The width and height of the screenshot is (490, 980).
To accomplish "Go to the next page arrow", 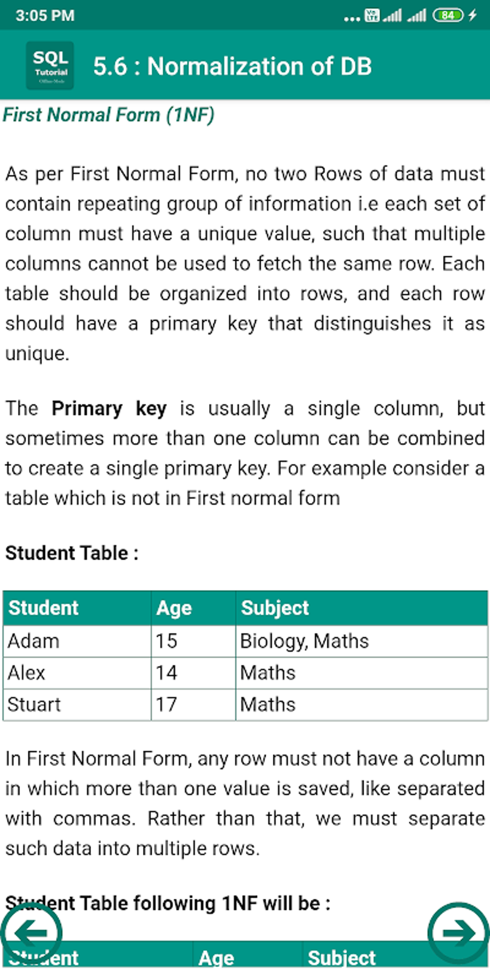I will pyautogui.click(x=458, y=932).
